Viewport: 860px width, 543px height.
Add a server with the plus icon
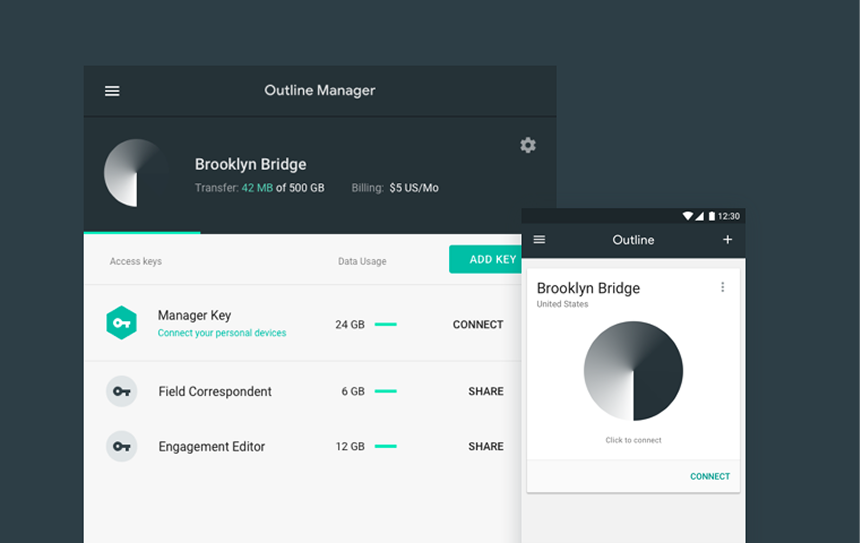click(x=727, y=240)
